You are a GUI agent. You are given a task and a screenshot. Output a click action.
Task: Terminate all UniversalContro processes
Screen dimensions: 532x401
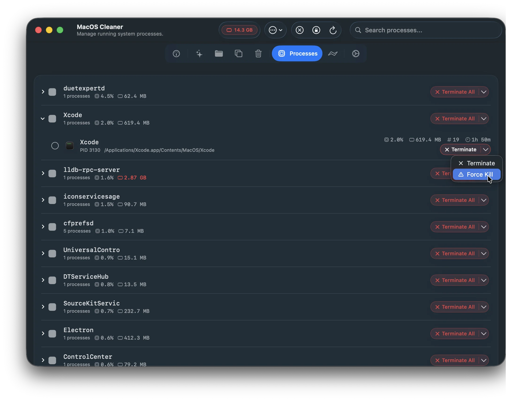(x=455, y=253)
